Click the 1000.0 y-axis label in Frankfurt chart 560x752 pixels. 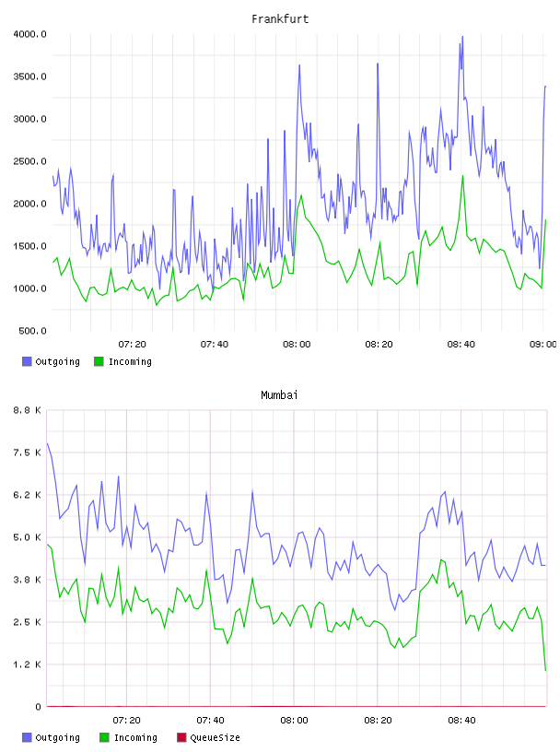tap(29, 288)
